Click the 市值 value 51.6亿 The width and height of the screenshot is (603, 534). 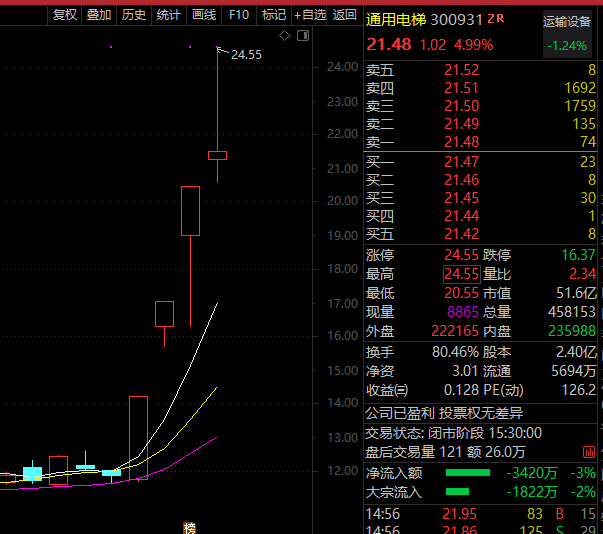pos(576,293)
